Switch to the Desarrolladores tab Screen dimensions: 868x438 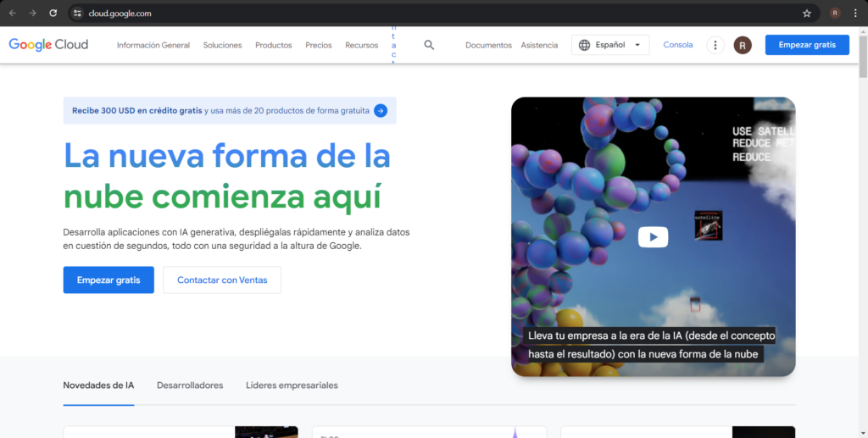[190, 385]
